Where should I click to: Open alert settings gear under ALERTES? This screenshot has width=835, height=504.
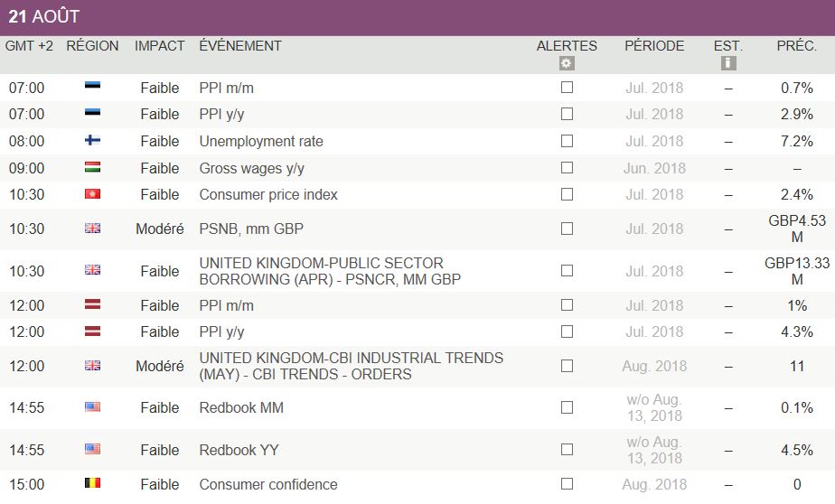(x=567, y=63)
